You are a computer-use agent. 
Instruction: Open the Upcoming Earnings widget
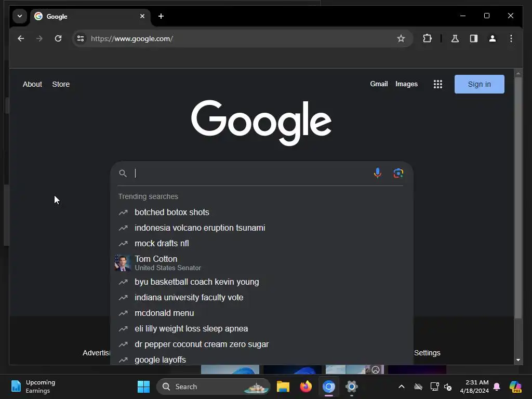33,387
